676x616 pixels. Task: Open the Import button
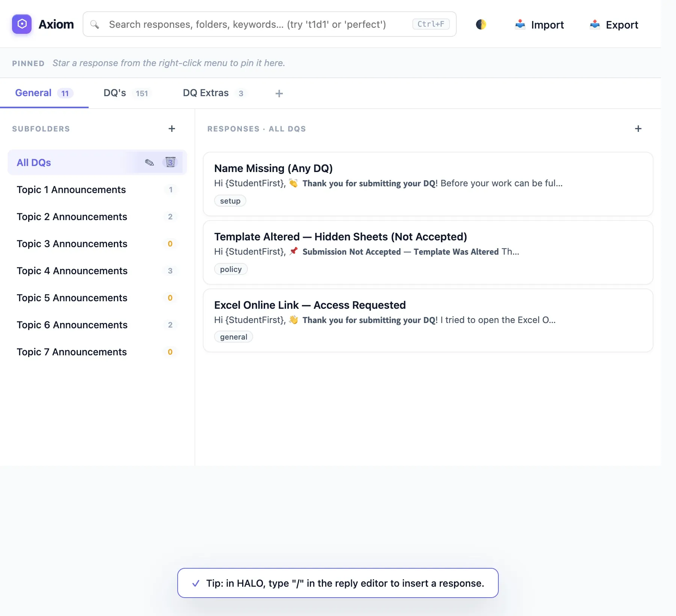[539, 24]
